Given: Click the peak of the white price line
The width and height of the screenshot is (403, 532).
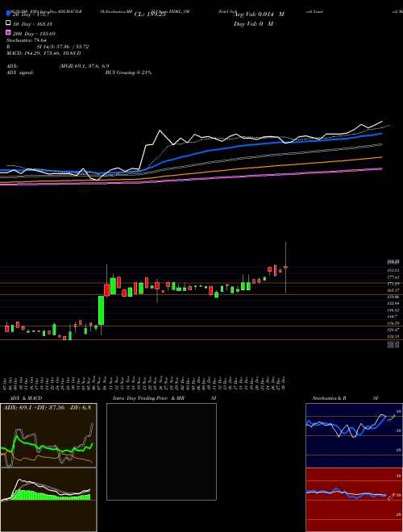Looking at the screenshot, I should [160, 131].
